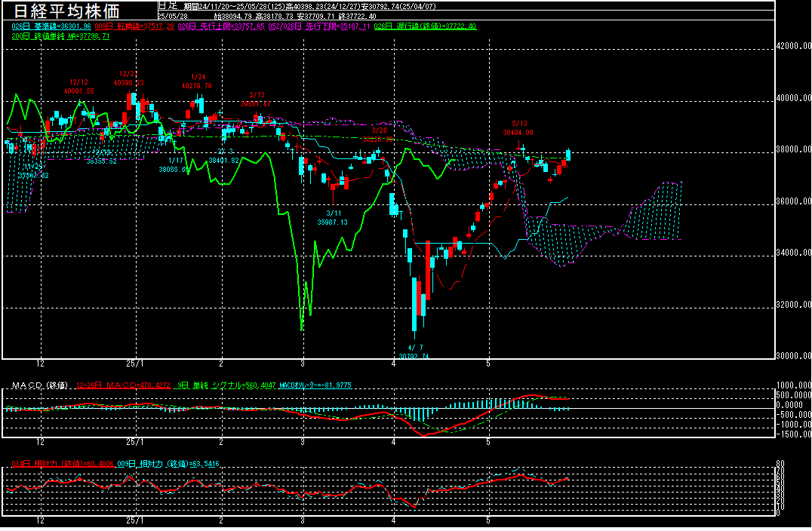The image size is (812, 531).
Task: Click the daily high 高38178.73
Action: click(x=274, y=17)
